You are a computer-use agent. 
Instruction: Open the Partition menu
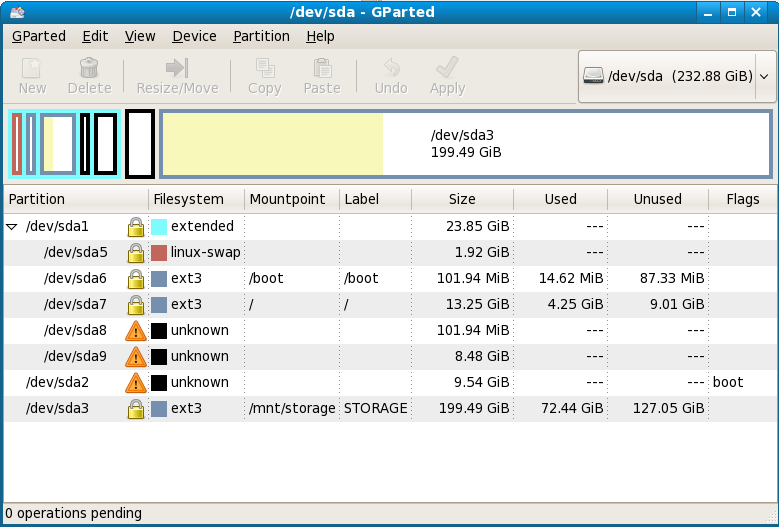pyautogui.click(x=261, y=36)
